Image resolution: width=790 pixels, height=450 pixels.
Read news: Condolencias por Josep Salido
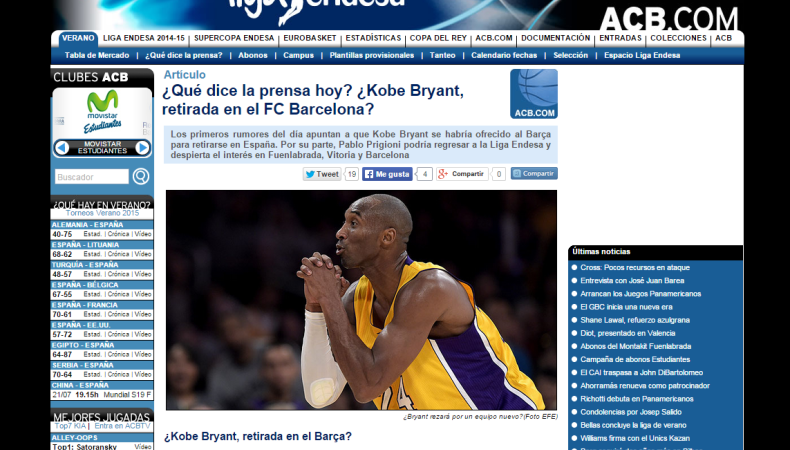(x=631, y=412)
